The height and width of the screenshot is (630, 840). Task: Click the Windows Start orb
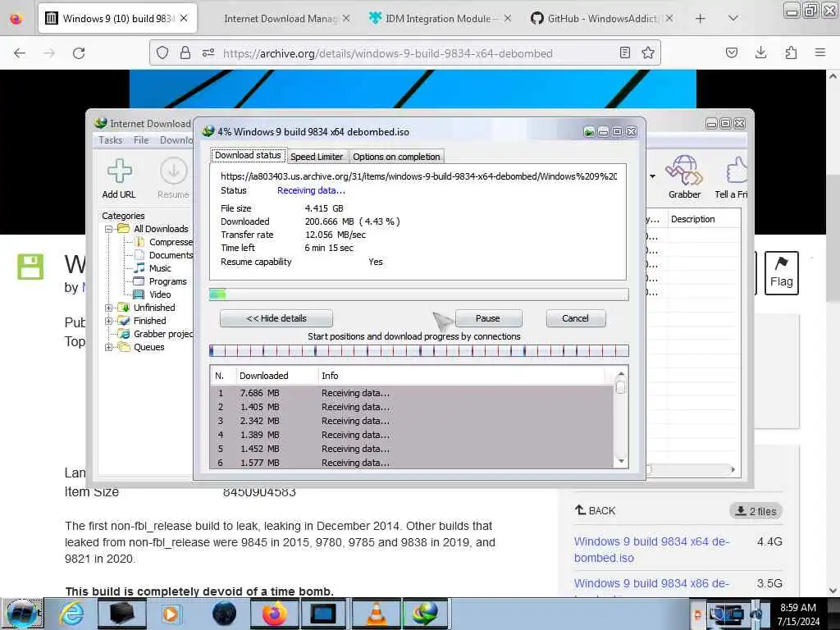22,614
